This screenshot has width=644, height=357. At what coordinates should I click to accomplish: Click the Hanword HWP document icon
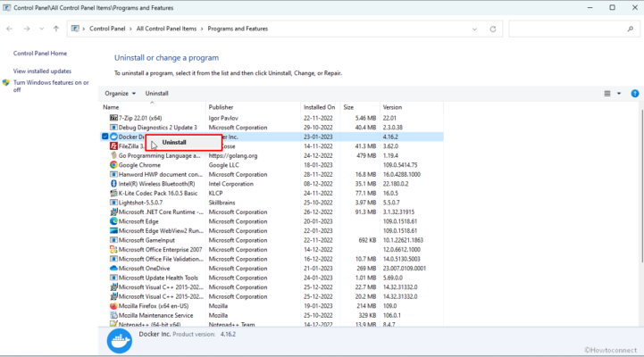113,174
